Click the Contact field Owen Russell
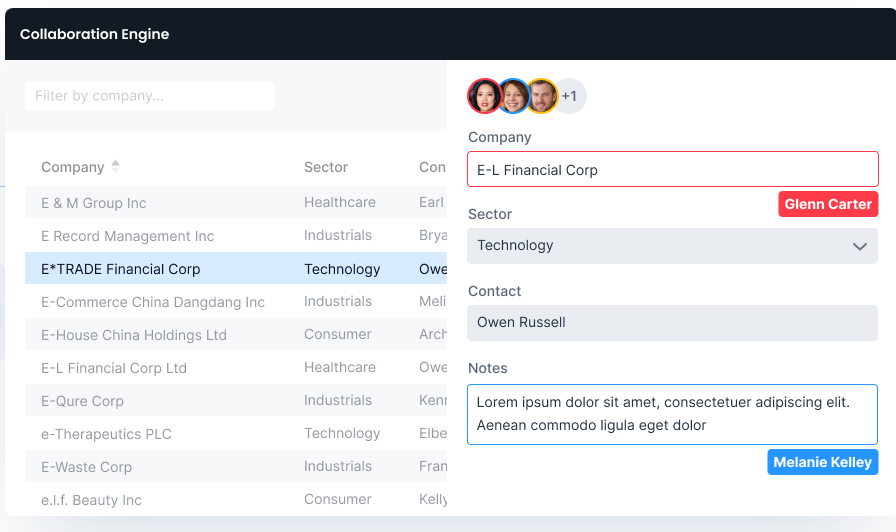The width and height of the screenshot is (896, 532). (672, 323)
